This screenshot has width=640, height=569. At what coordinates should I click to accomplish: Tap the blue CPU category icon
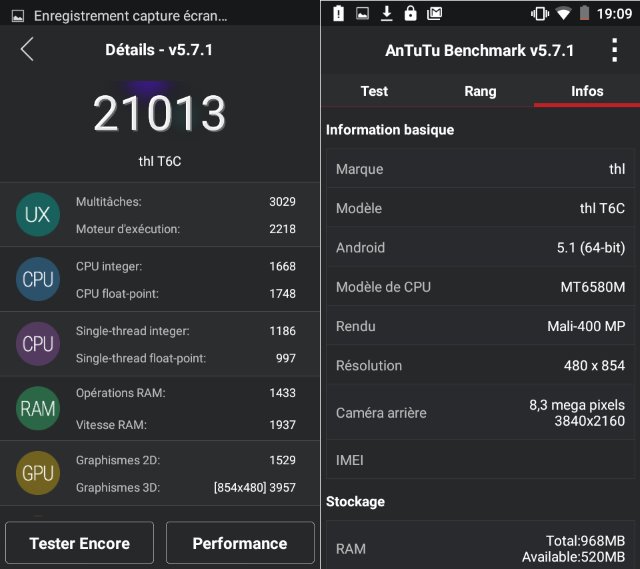[38, 279]
